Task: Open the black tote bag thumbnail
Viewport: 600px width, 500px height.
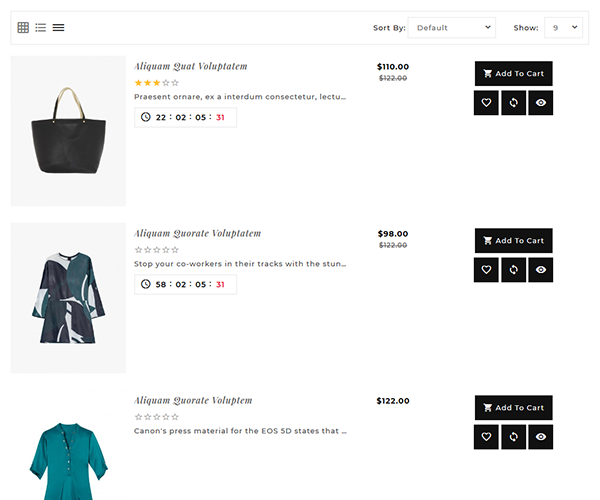Action: (x=68, y=131)
